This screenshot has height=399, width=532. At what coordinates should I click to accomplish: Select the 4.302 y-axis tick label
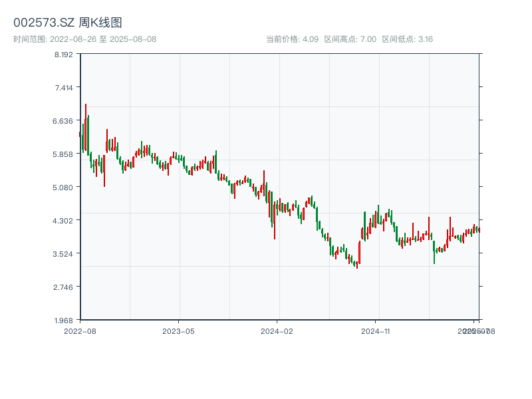(x=64, y=221)
